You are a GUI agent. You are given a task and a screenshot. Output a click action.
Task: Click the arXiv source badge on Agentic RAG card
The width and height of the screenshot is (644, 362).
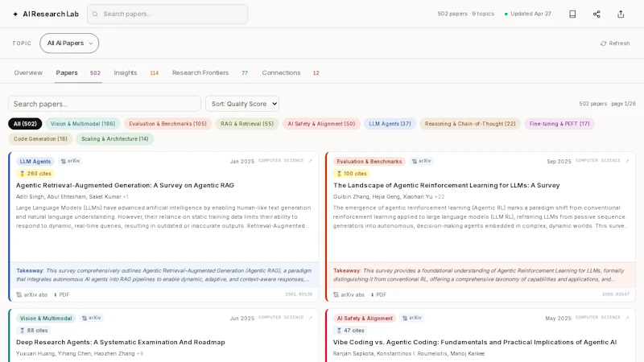click(70, 161)
